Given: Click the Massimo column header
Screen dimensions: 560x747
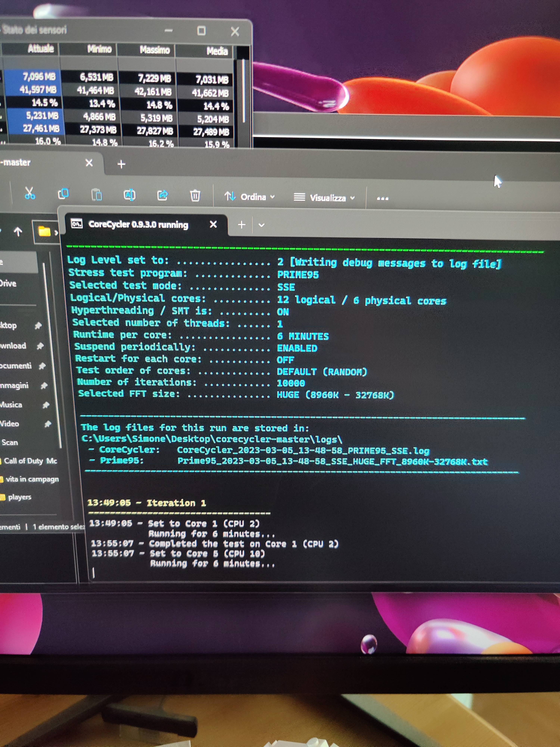Looking at the screenshot, I should 155,50.
